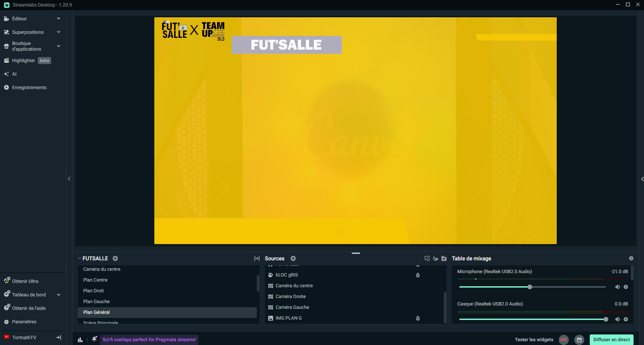644x345 pixels.
Task: Click Diffuser en direct button
Action: click(x=611, y=340)
